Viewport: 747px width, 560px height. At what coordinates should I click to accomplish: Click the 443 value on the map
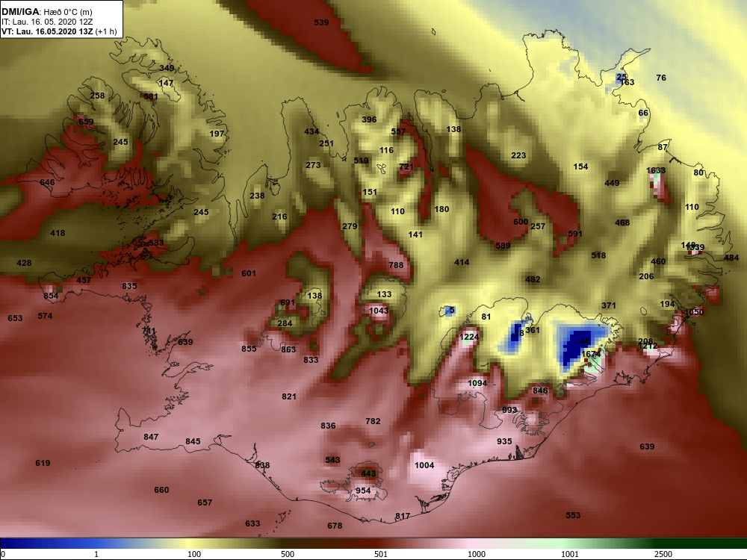click(x=368, y=474)
